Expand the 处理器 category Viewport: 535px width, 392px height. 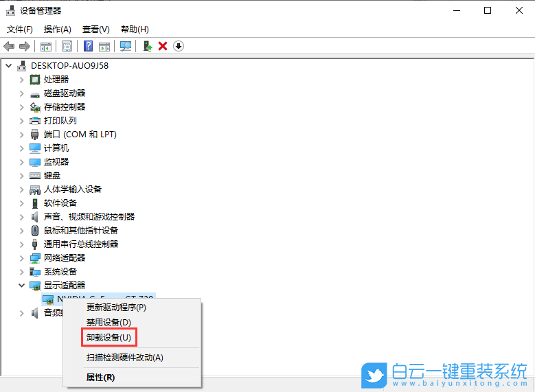[22, 80]
